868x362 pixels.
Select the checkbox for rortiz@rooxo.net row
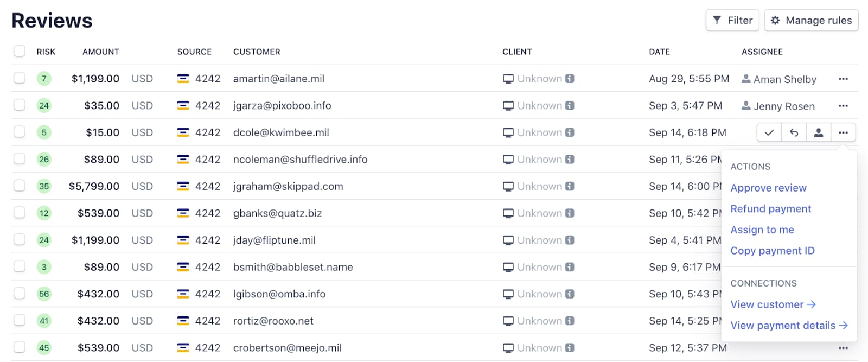(20, 320)
